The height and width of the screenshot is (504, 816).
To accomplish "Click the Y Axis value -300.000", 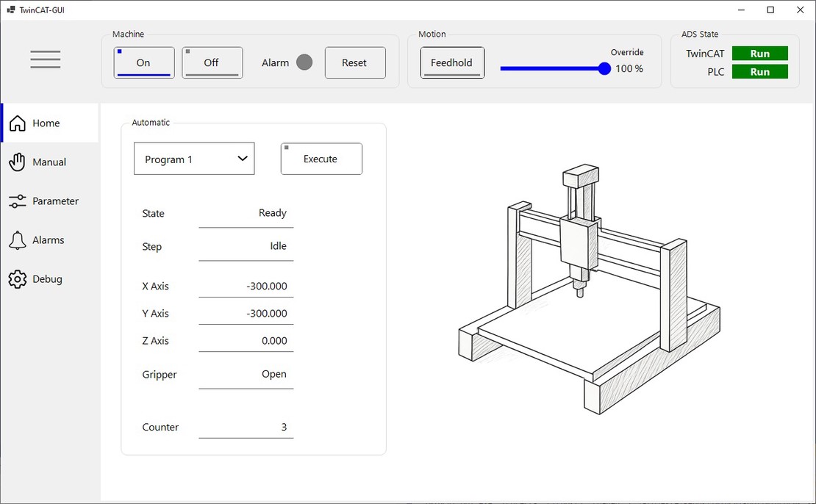I will point(266,314).
